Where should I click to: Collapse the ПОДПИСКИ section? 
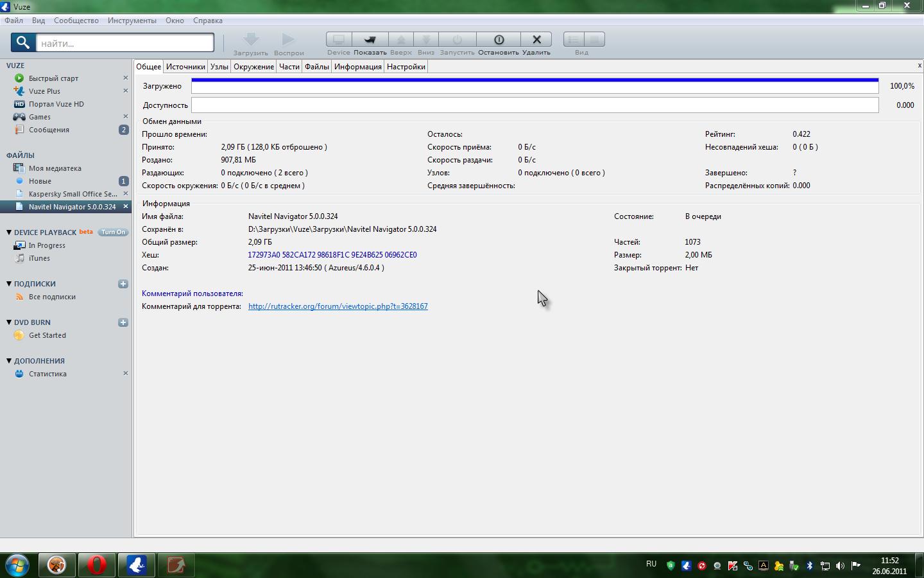[x=9, y=284]
